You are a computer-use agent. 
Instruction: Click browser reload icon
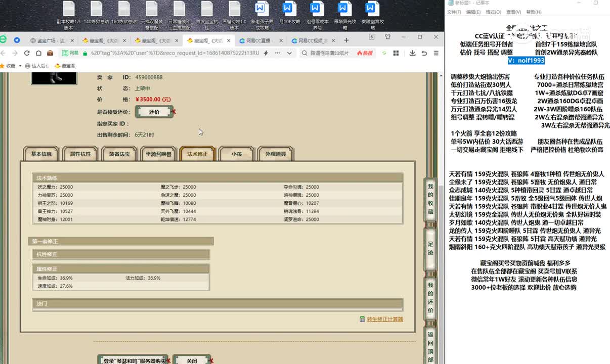27,53
